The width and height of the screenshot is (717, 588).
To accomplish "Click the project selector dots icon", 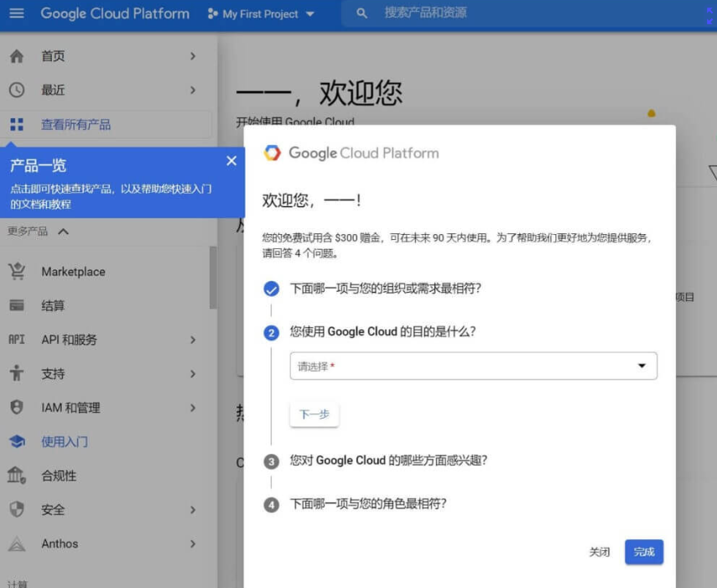I will (213, 13).
